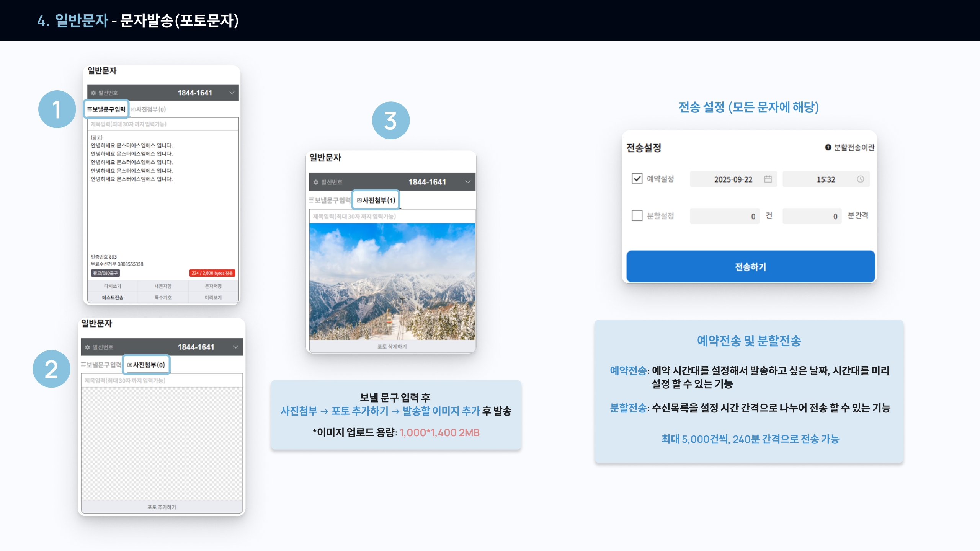Click the clock icon in time field

pos(860,179)
